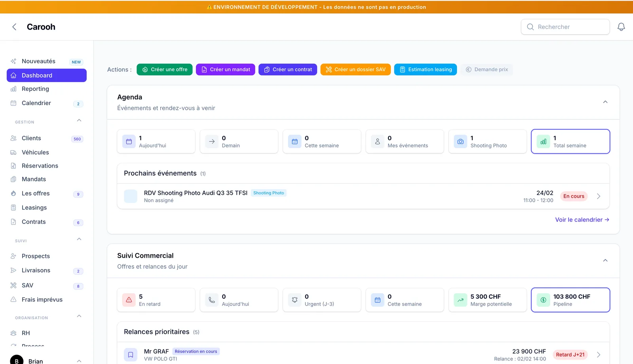
Task: Open Reporting in the sidebar
Action: 47,89
